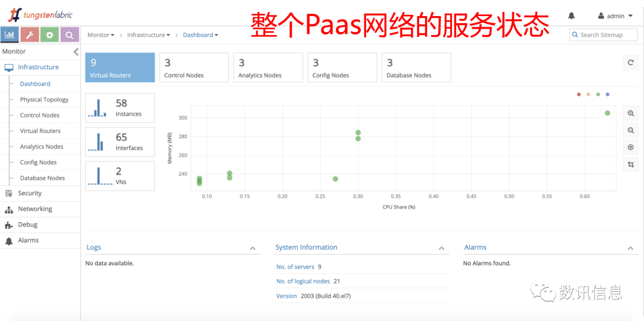Viewport: 644px width, 321px height.
Task: Open notifications via the bell icon
Action: tap(571, 15)
